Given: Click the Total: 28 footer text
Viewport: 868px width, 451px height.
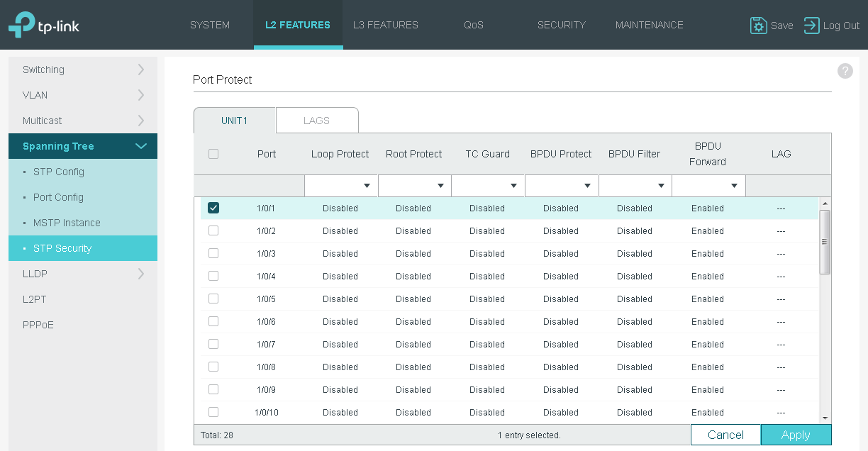Looking at the screenshot, I should point(217,435).
